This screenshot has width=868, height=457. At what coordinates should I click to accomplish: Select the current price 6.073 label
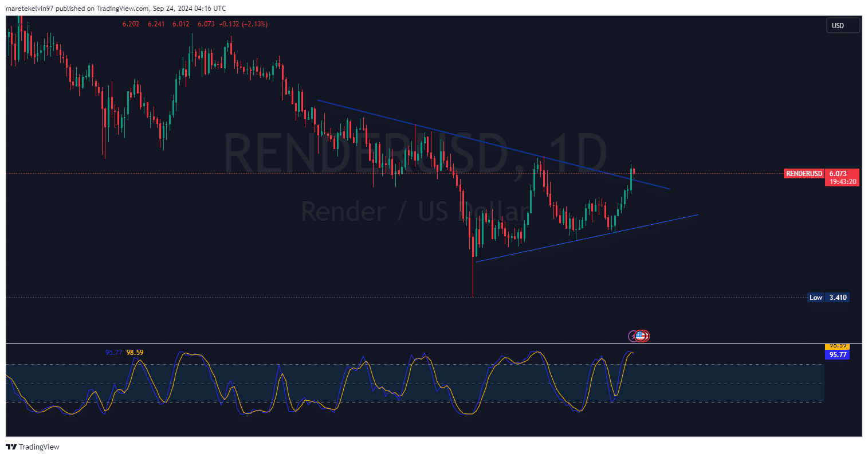(x=838, y=174)
